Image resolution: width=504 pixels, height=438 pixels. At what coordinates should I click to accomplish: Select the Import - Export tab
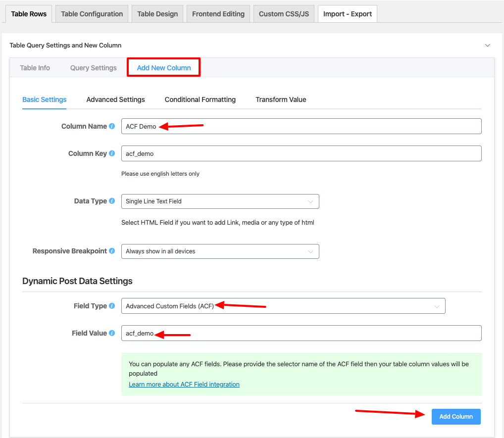(x=347, y=14)
